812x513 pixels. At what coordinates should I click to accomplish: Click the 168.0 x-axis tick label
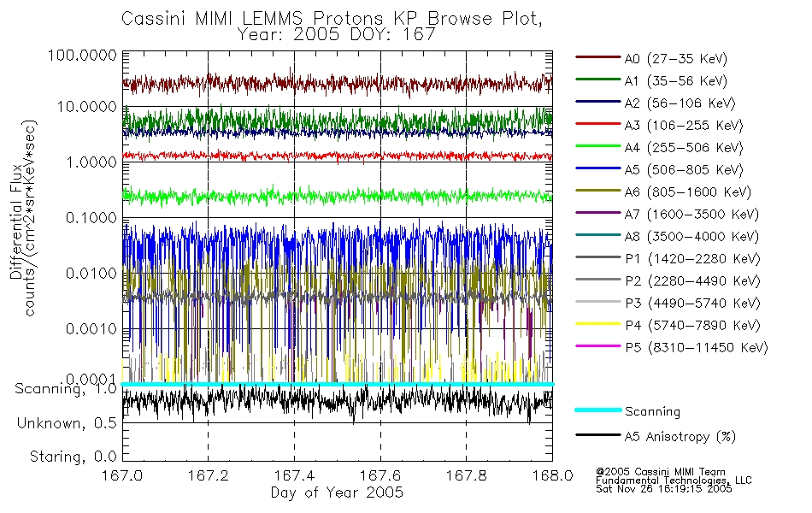click(x=552, y=475)
